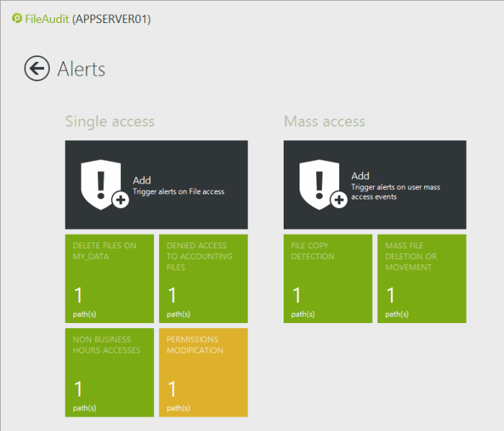The width and height of the screenshot is (504, 431).
Task: Click the plus badge on Mass access shield
Action: 339,200
